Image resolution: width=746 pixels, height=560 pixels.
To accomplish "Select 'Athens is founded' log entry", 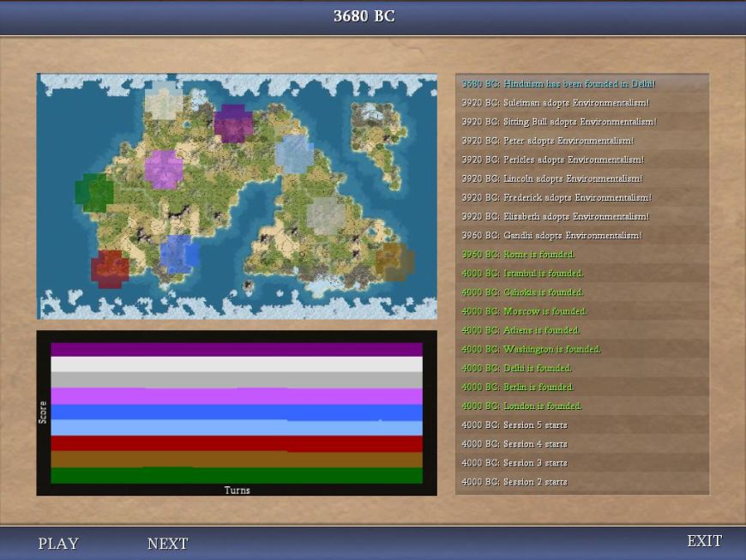I will pyautogui.click(x=582, y=330).
